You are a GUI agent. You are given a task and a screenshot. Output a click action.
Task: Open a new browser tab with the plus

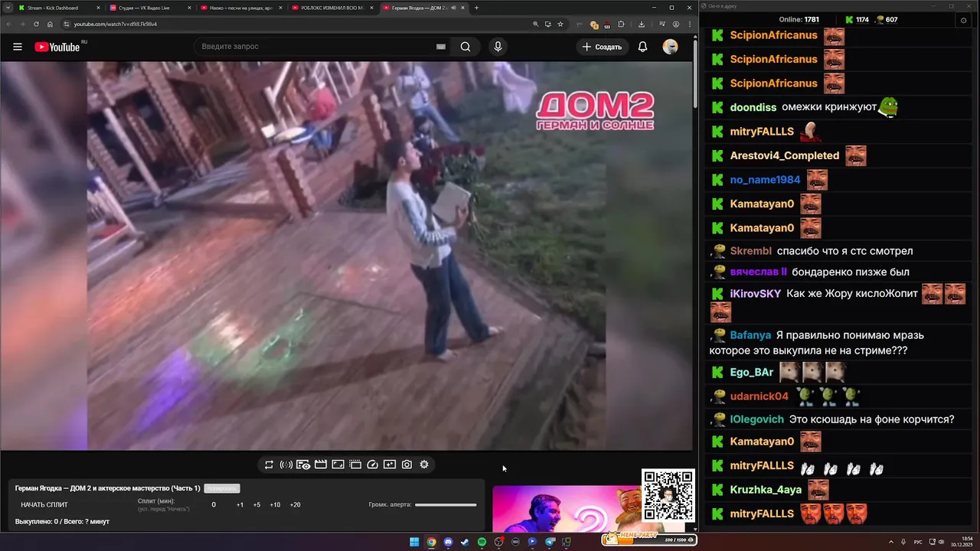tap(476, 8)
